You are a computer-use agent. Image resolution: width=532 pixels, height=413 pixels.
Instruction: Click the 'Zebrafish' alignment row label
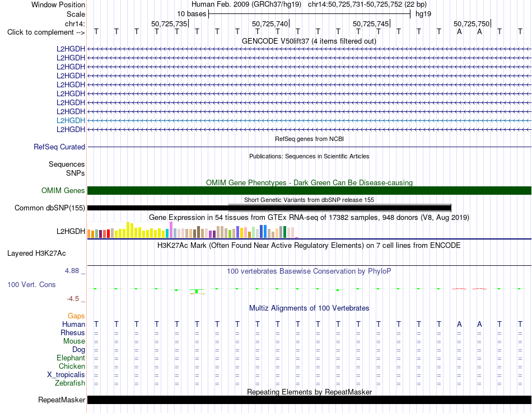click(x=70, y=383)
